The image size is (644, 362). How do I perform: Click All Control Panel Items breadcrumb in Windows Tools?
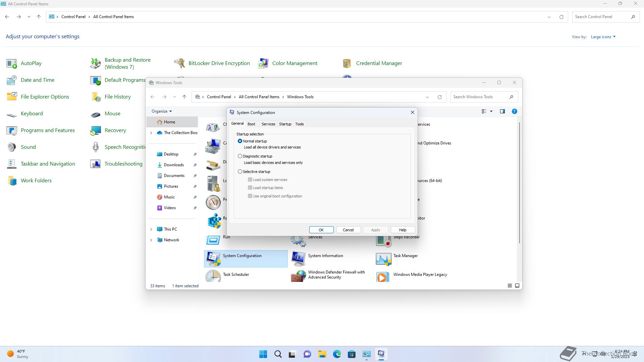tap(259, 97)
